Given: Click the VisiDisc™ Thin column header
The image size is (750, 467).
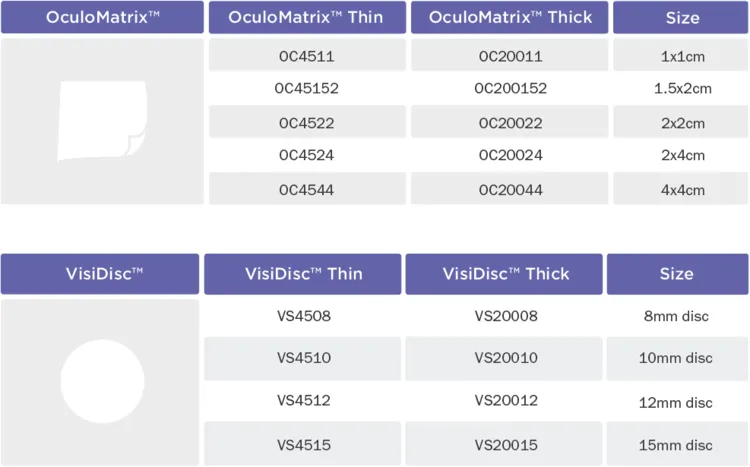Looking at the screenshot, I should pyautogui.click(x=303, y=274).
